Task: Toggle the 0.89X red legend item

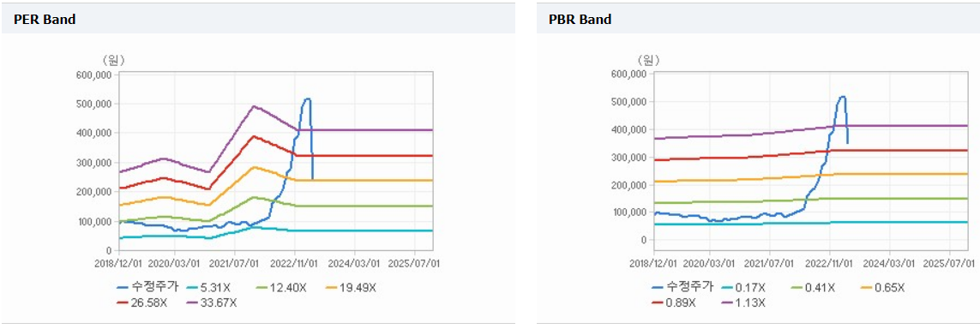Action: click(x=673, y=302)
